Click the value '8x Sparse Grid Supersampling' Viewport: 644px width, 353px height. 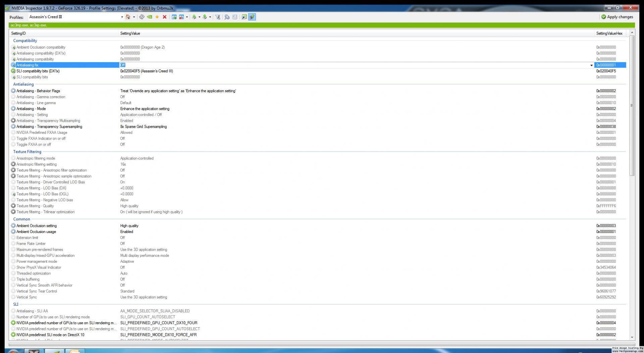point(144,127)
